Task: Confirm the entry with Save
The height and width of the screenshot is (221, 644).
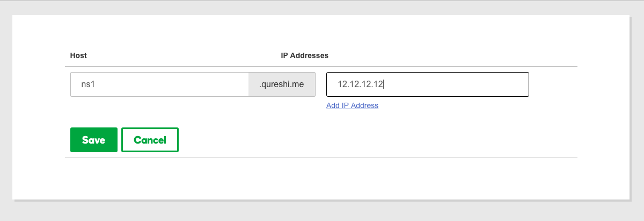Action: [93, 140]
